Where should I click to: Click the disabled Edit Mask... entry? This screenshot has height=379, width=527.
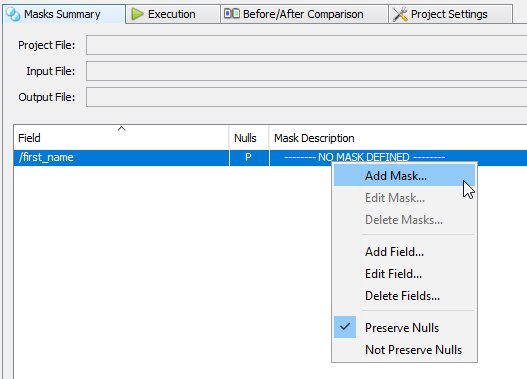click(404, 198)
